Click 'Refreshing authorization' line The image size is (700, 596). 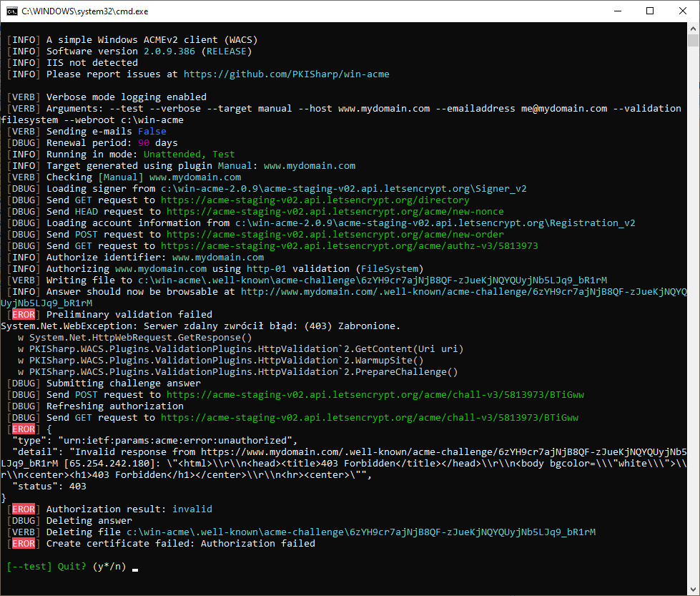[95, 406]
